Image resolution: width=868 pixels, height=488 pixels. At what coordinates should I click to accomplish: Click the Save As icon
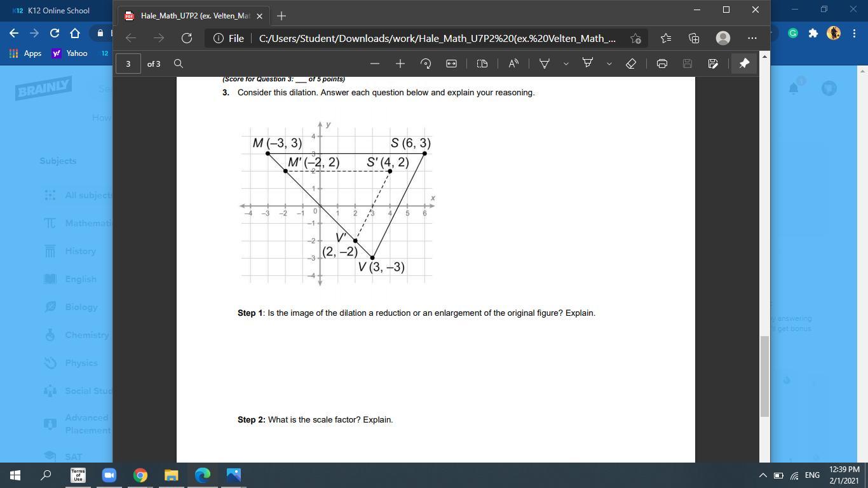click(713, 64)
